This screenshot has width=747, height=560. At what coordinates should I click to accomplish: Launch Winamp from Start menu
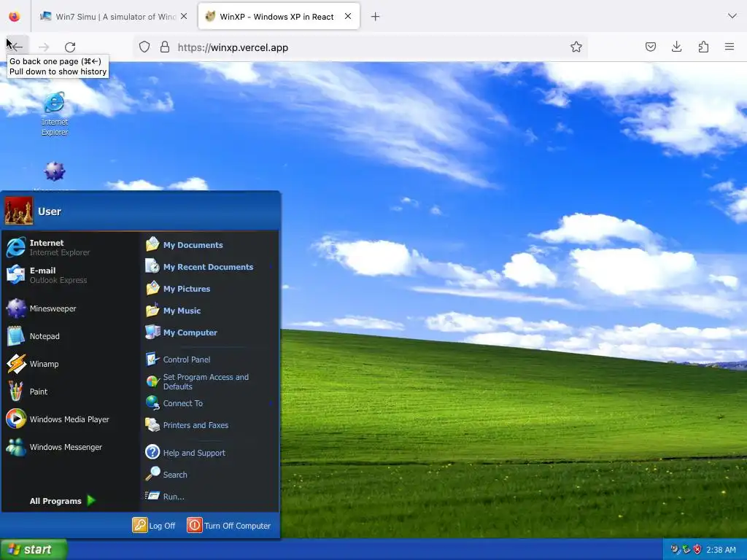coord(71,364)
